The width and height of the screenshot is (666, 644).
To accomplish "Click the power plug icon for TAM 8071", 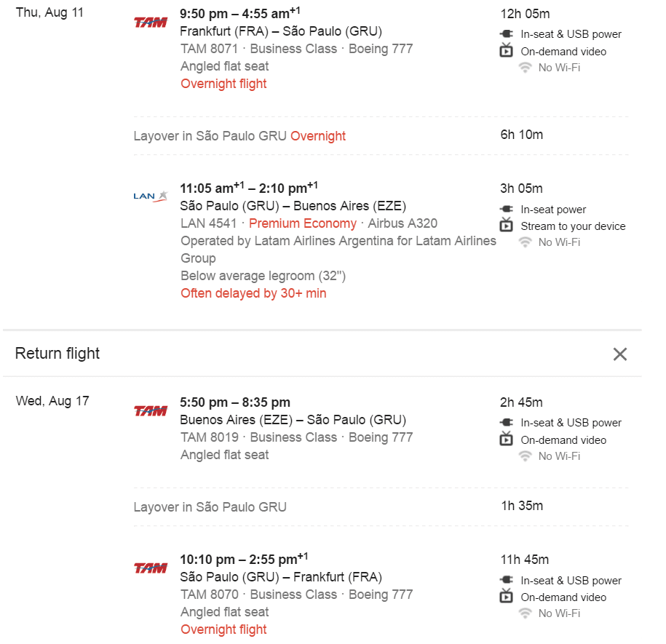I will point(507,33).
